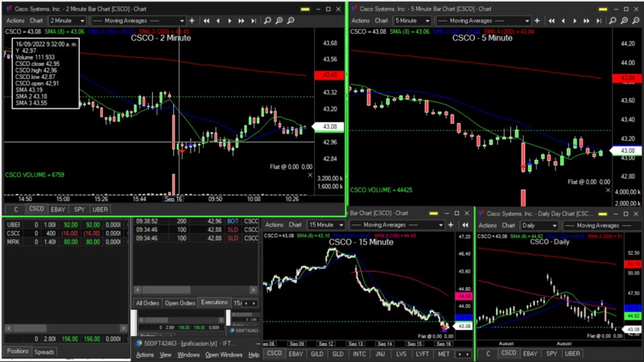The image size is (644, 362).
Task: Open Actions menu in 2 Minute chart
Action: point(14,20)
